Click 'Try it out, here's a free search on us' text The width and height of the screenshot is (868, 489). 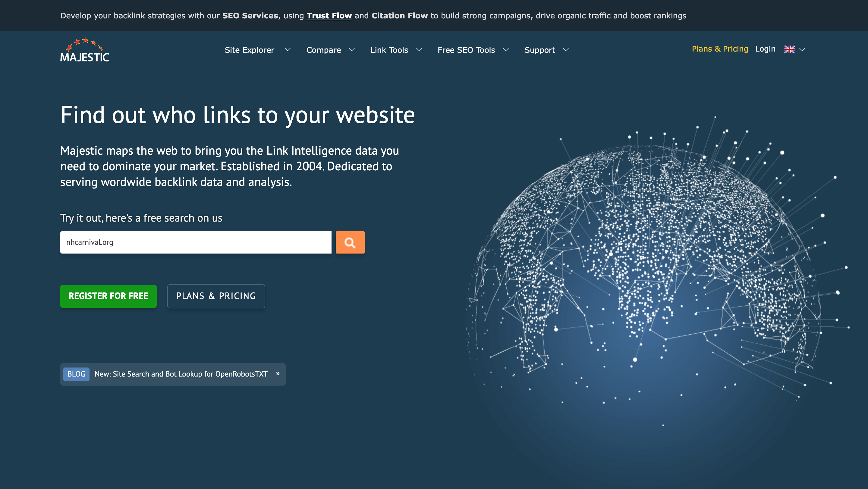click(x=141, y=218)
